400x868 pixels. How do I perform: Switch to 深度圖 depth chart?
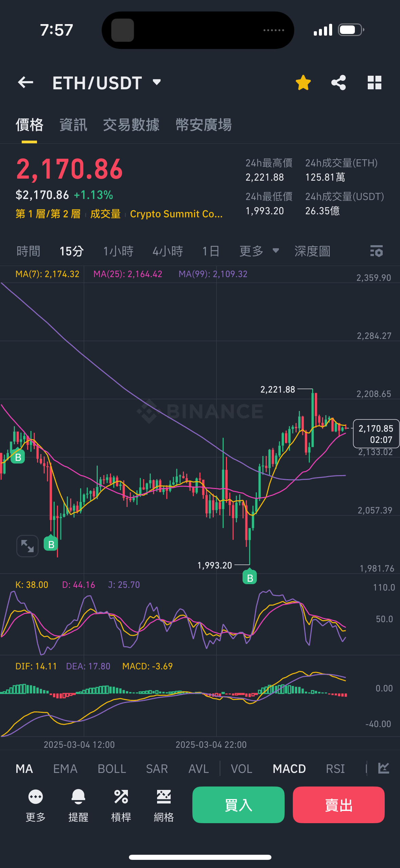[312, 251]
